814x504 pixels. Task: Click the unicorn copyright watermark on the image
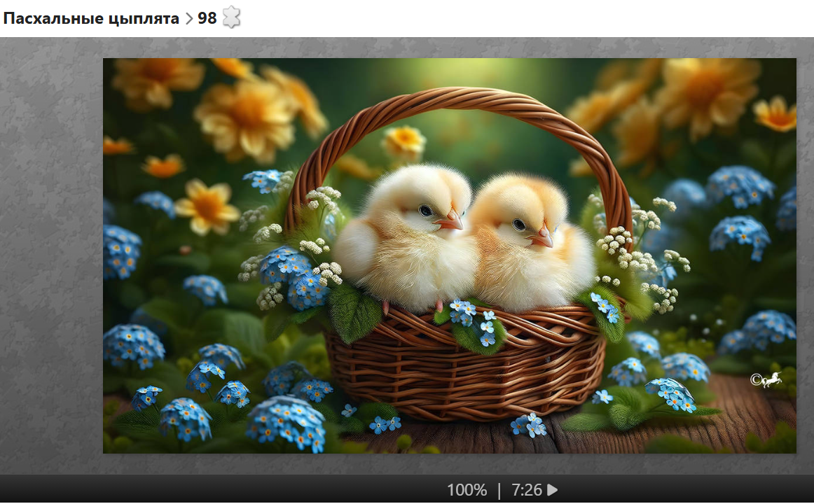pyautogui.click(x=765, y=380)
